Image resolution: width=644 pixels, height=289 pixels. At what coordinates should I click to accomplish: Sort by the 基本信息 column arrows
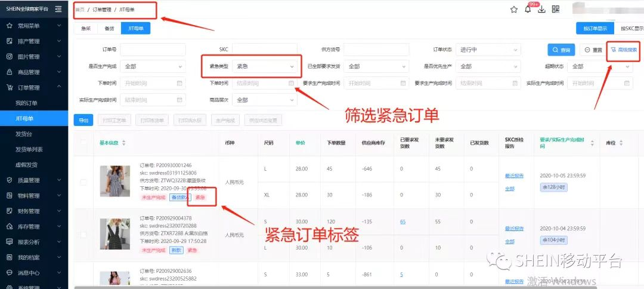pos(123,143)
